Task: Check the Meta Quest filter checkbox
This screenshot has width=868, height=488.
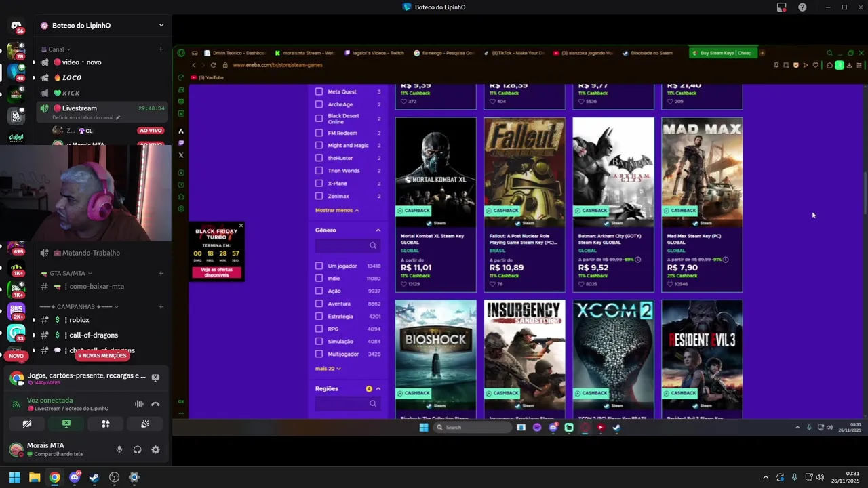Action: tap(319, 91)
